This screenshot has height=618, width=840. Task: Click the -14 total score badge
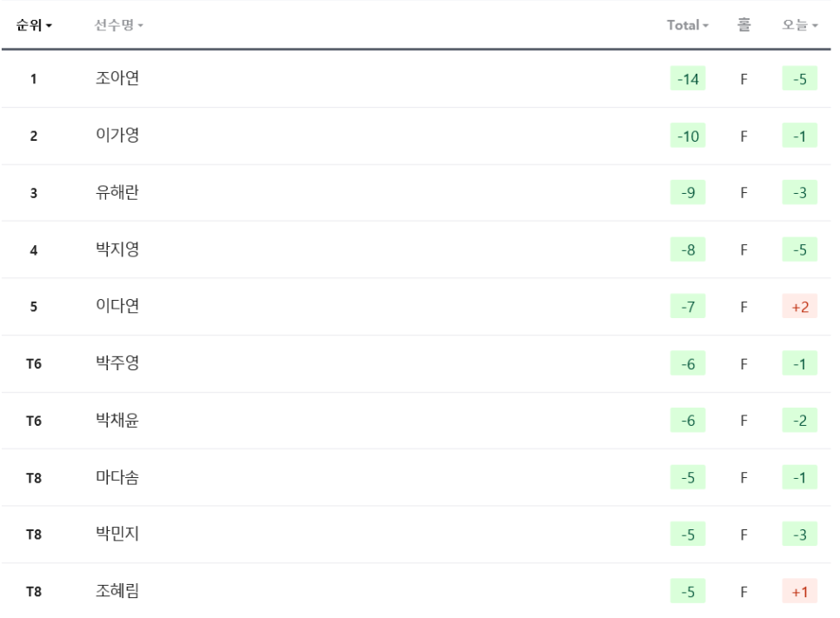[688, 79]
